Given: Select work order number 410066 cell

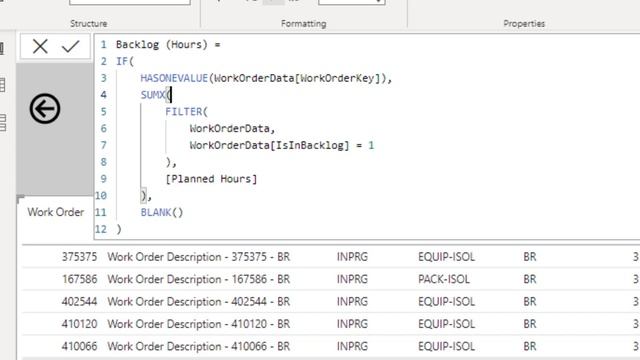Looking at the screenshot, I should click(x=80, y=347).
